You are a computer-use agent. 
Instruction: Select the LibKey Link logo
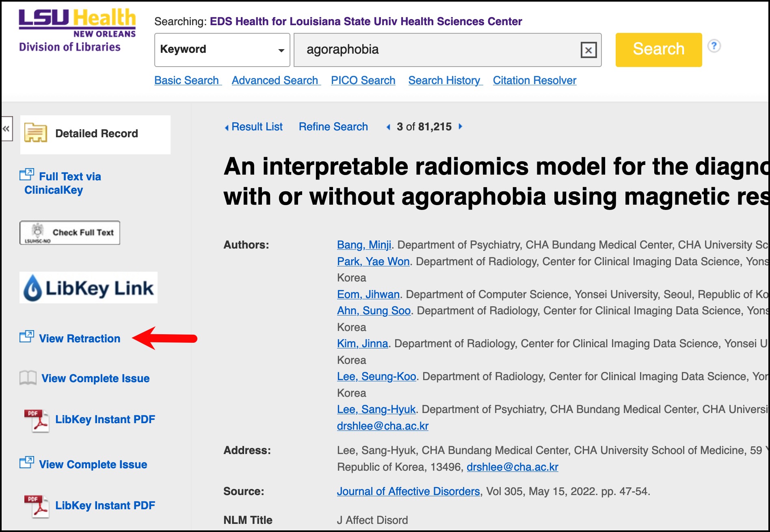pyautogui.click(x=87, y=288)
